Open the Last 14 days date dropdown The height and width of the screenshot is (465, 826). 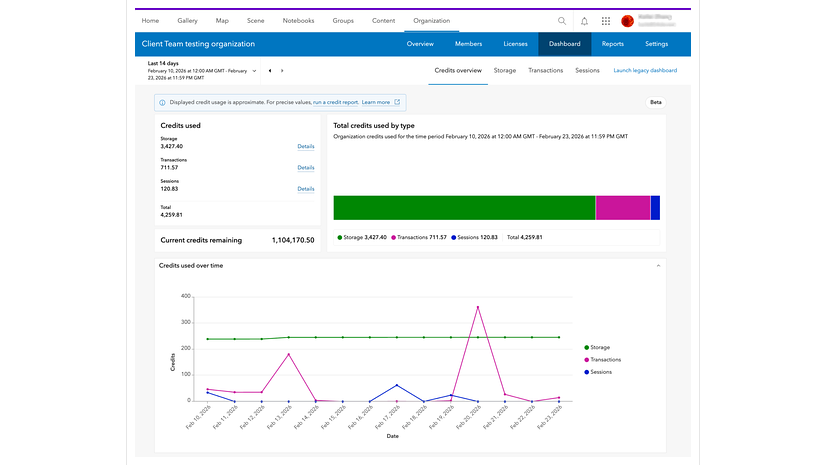(254, 71)
